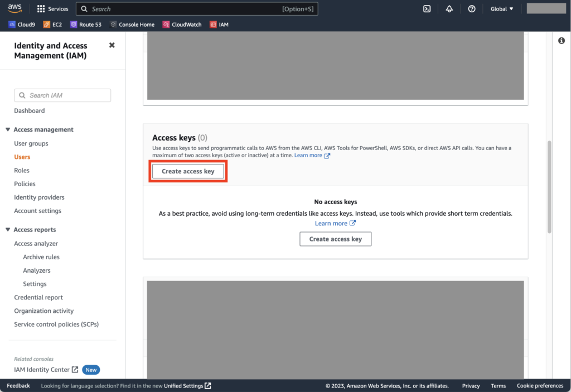Click the Access keys heading
The height and width of the screenshot is (392, 571).
[x=174, y=138]
